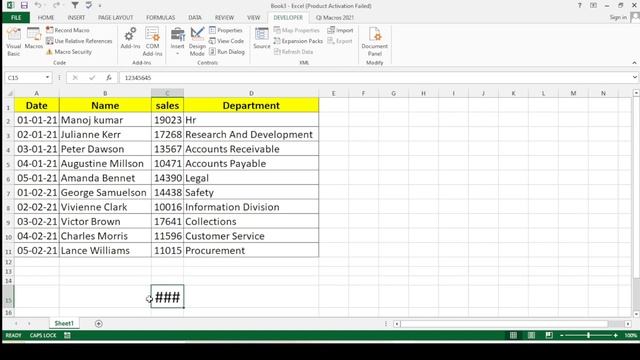Expand the formula bar
Image resolution: width=640 pixels, height=360 pixels.
pyautogui.click(x=635, y=78)
